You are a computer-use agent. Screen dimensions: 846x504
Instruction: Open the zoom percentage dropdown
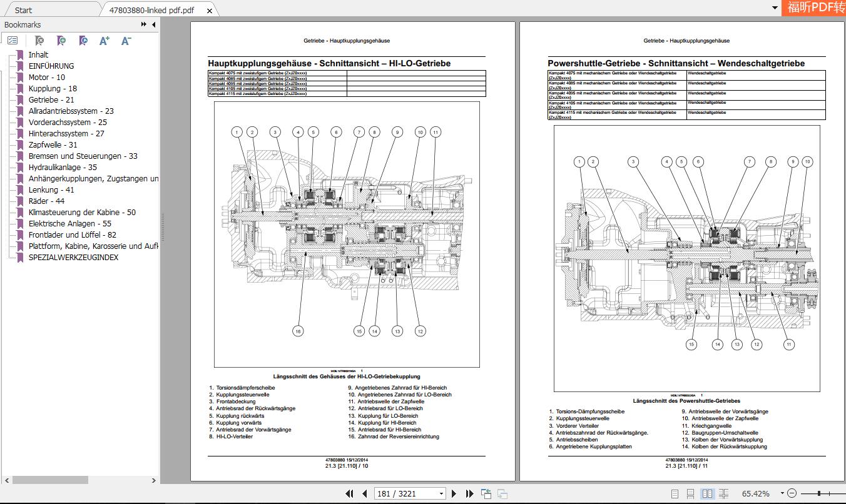pos(782,493)
